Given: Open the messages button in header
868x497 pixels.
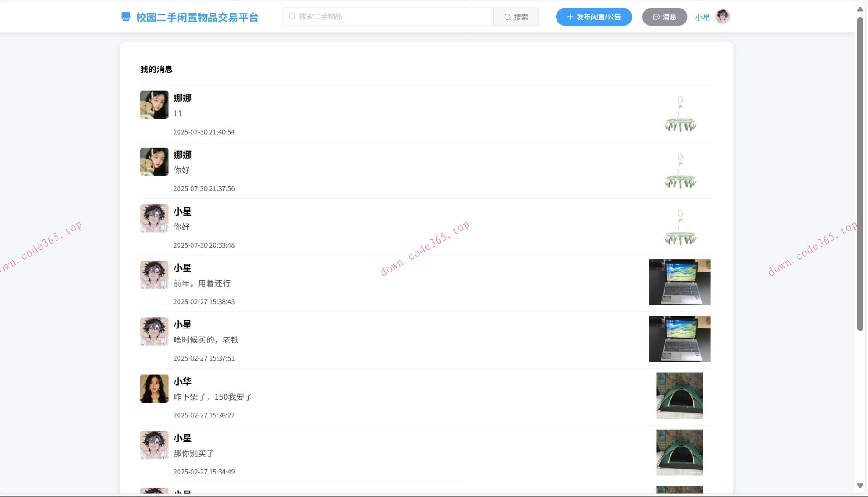Looking at the screenshot, I should click(664, 17).
